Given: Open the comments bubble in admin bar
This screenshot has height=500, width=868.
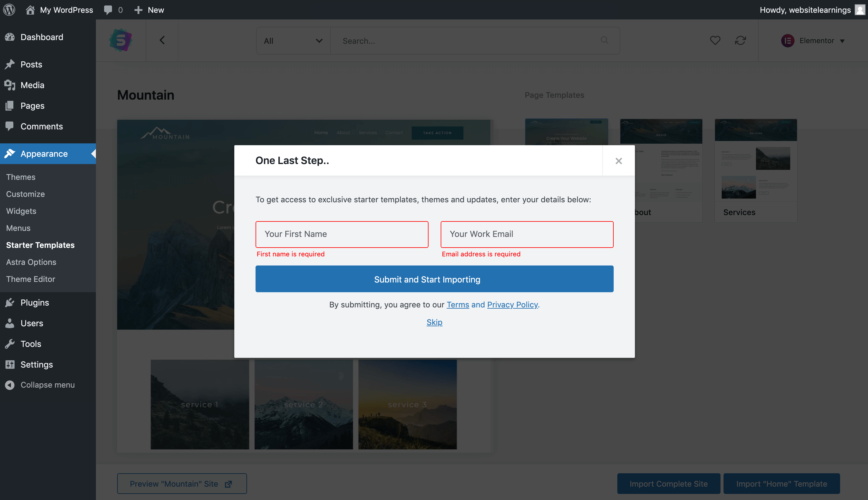Looking at the screenshot, I should pos(113,10).
